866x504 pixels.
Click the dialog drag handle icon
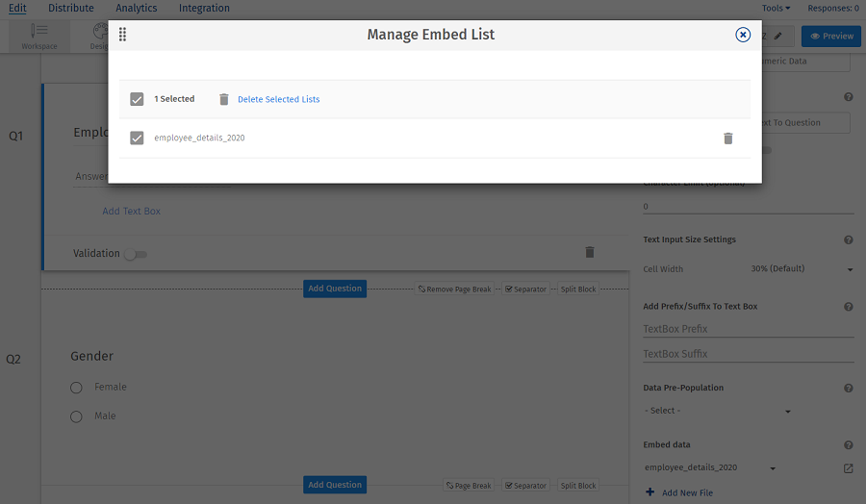tap(123, 35)
